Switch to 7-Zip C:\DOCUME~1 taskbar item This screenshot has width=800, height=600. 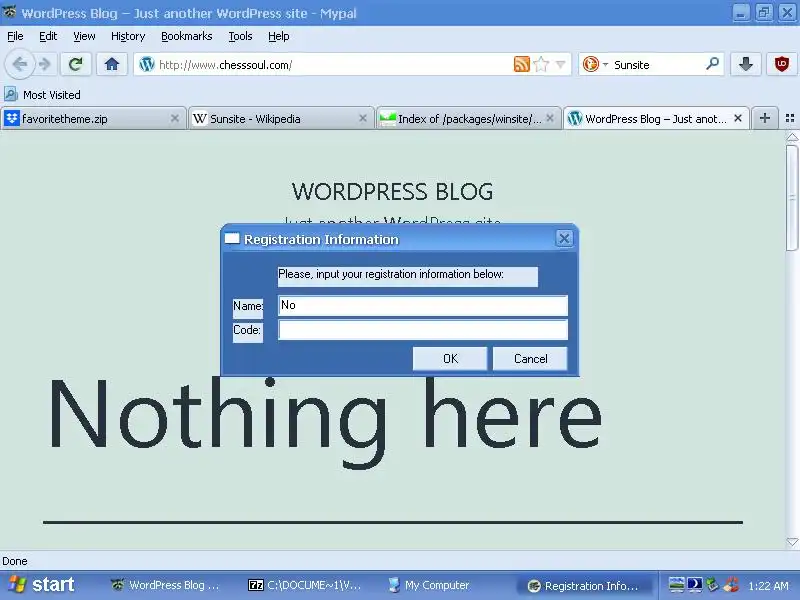(304, 585)
